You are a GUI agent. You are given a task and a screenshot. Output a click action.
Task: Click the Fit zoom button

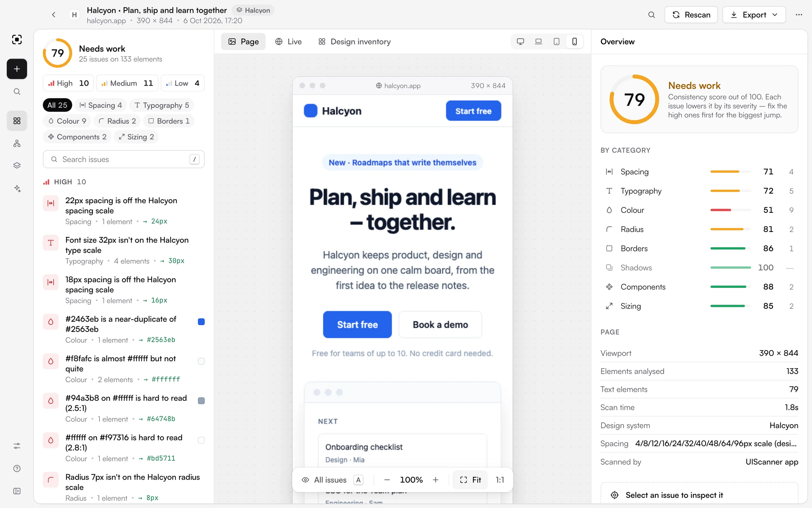(470, 480)
